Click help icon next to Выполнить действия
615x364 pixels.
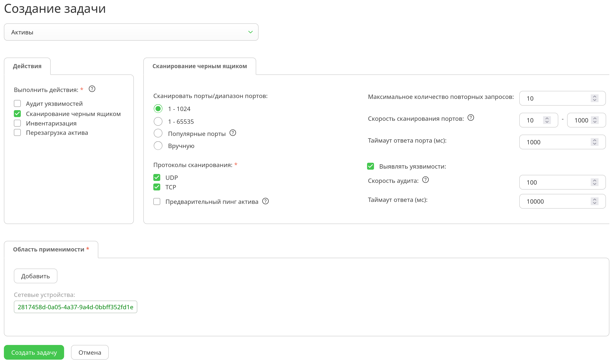[x=92, y=89]
